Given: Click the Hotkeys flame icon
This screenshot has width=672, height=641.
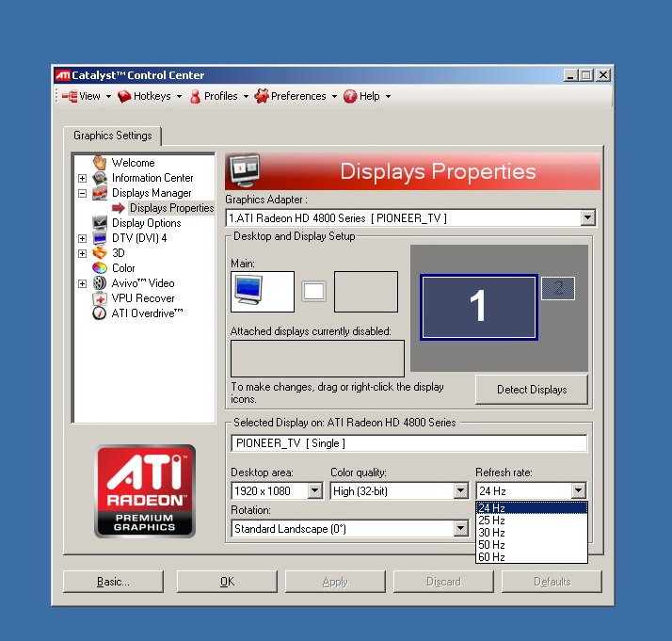Looking at the screenshot, I should click(124, 96).
